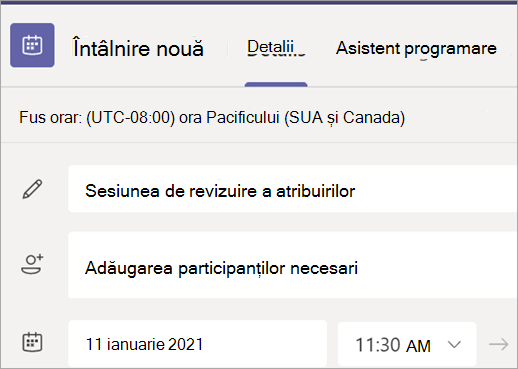Click the Fus orar time zone link
Image resolution: width=518 pixels, height=369 pixels.
click(x=212, y=117)
